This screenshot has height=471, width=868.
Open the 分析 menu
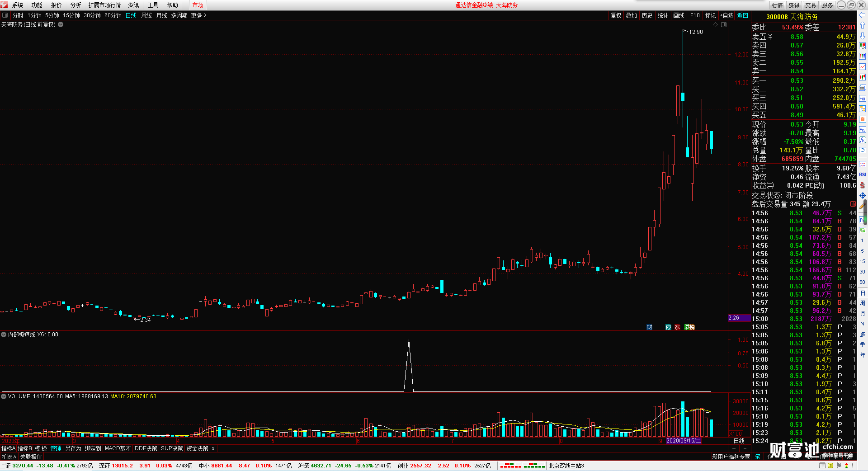[x=76, y=5]
